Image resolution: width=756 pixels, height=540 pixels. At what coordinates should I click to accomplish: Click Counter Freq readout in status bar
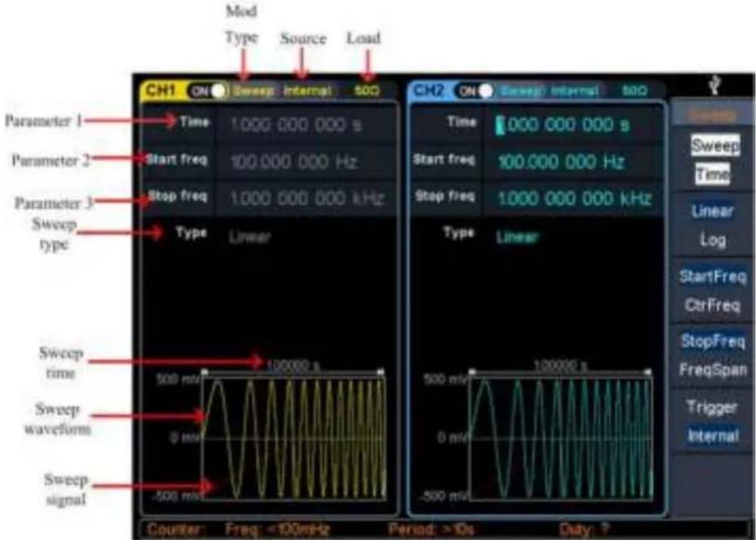point(278,529)
